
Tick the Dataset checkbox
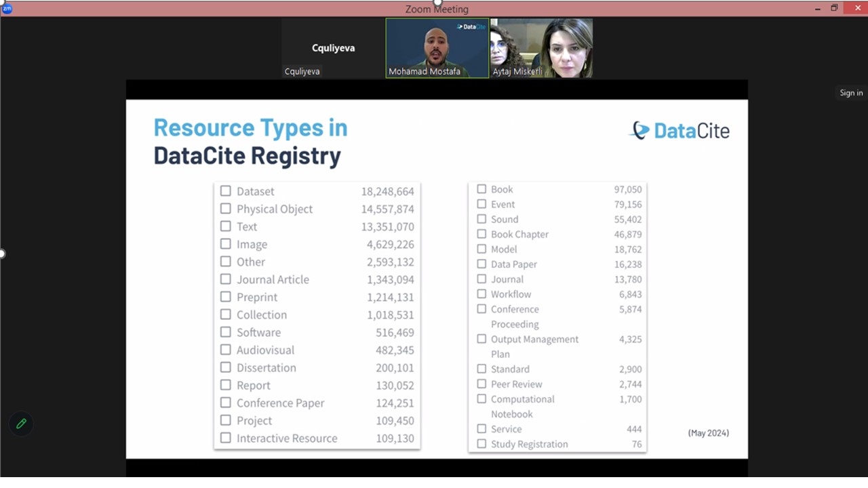pos(225,191)
